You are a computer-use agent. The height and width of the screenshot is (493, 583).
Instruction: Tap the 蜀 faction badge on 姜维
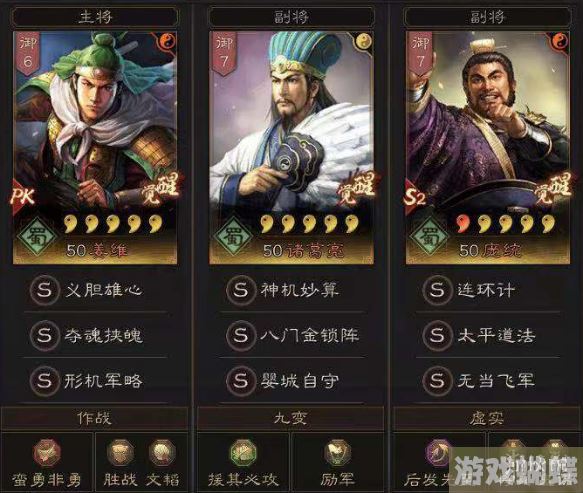coord(37,236)
